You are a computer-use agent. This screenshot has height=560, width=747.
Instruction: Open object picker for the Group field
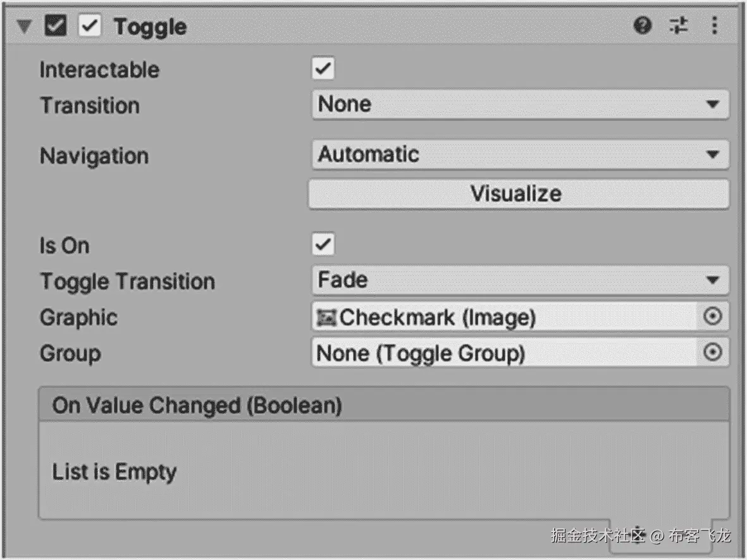(713, 352)
